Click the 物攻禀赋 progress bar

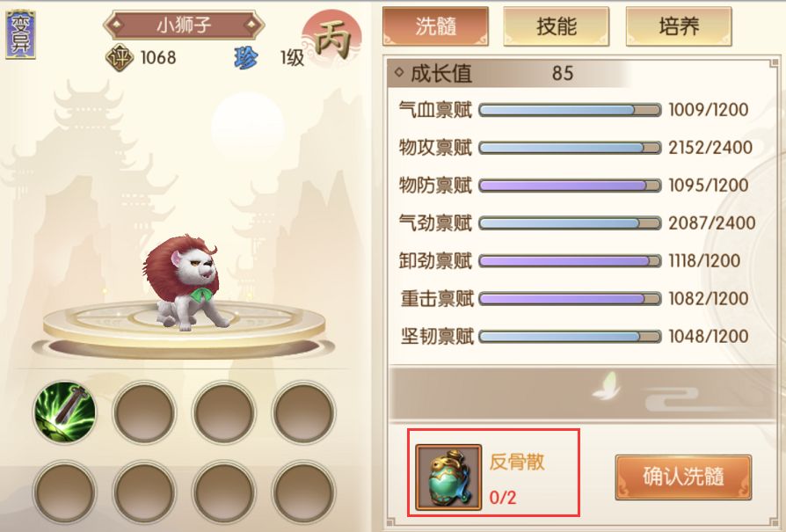pos(570,148)
